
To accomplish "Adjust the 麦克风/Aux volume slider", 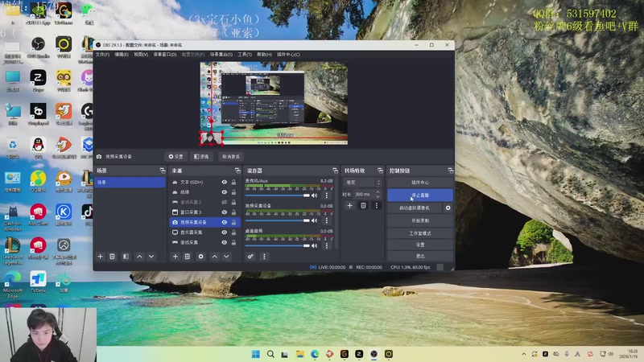I will point(278,195).
